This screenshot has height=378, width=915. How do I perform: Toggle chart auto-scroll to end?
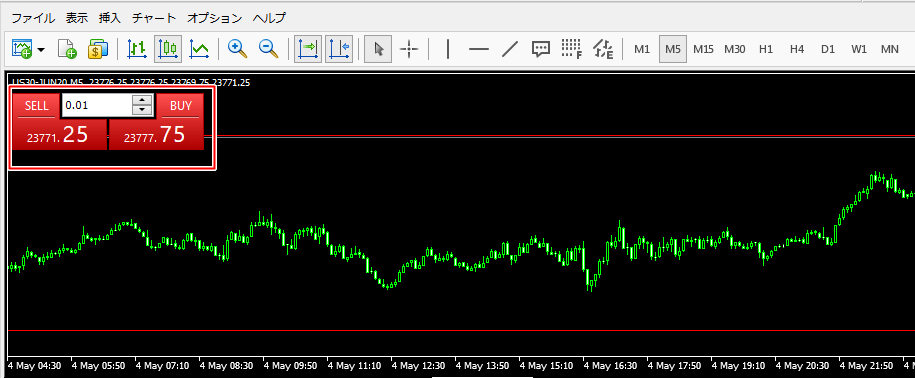coord(308,49)
